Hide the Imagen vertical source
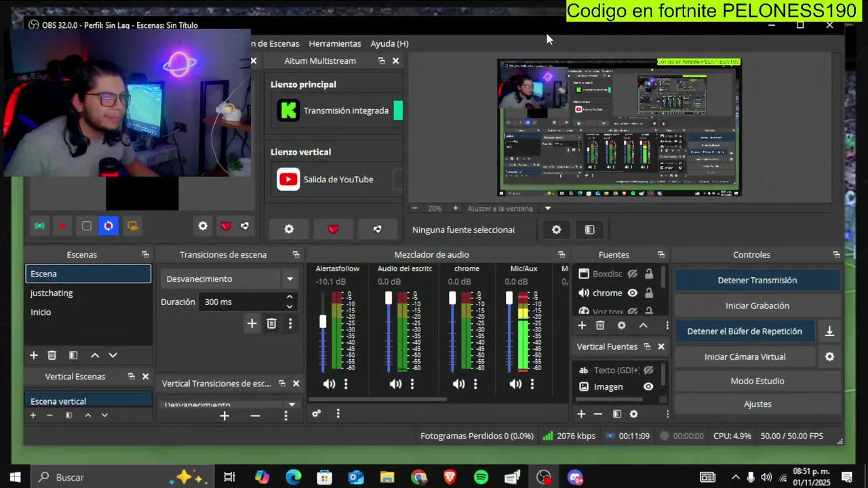868x488 pixels. pyautogui.click(x=648, y=386)
